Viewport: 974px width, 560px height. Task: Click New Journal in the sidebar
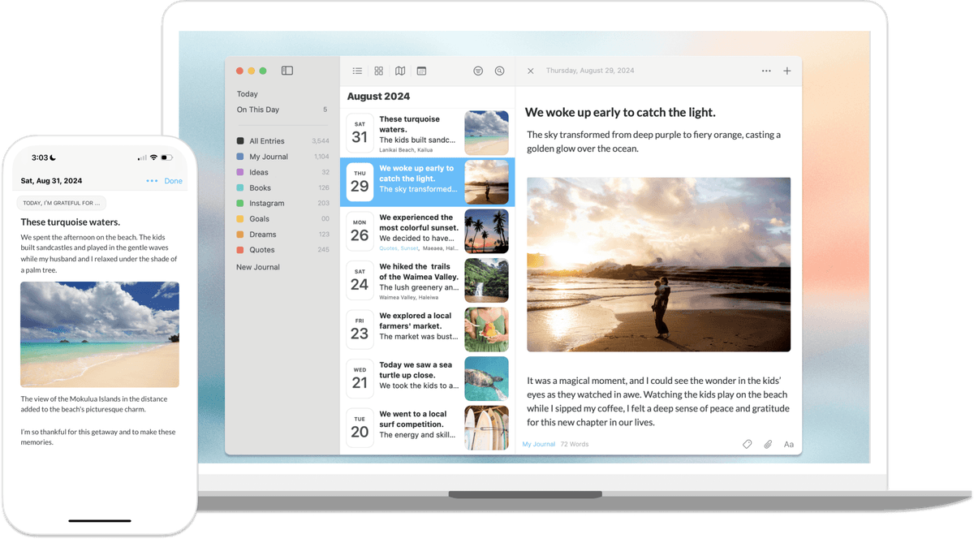tap(258, 267)
